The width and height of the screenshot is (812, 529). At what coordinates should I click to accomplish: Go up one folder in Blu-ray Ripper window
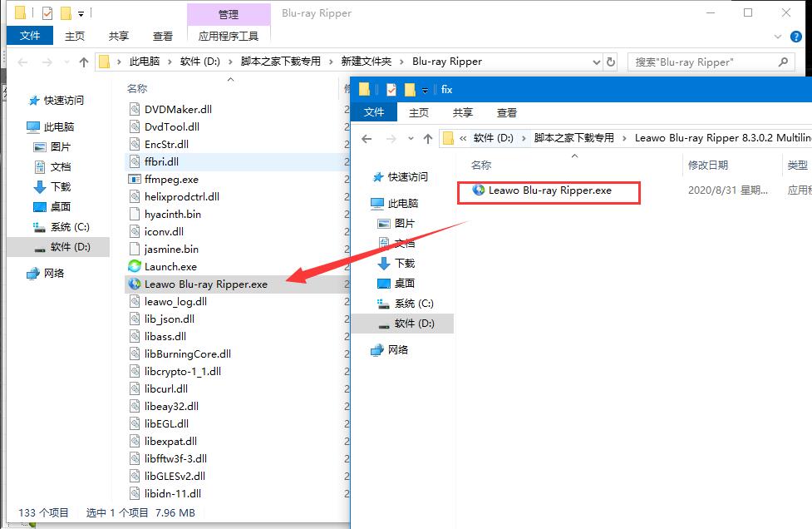[83, 62]
